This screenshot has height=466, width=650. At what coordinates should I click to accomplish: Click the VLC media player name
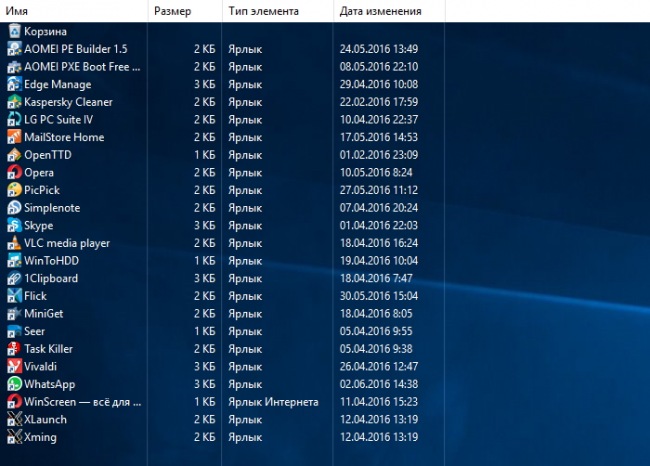(x=67, y=243)
